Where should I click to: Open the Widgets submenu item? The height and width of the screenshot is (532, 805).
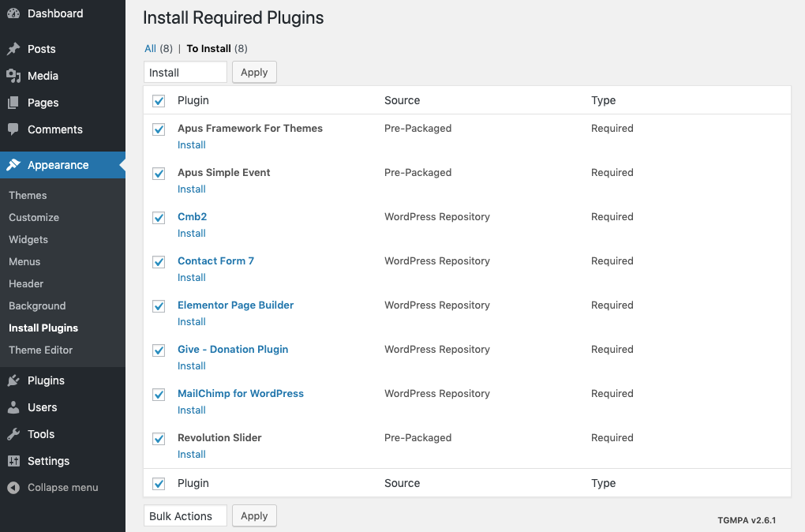pos(28,239)
